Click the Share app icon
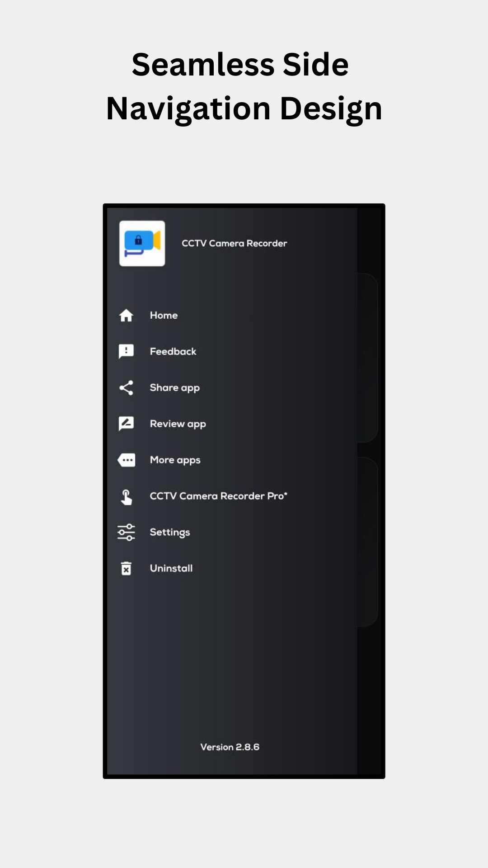 (126, 387)
